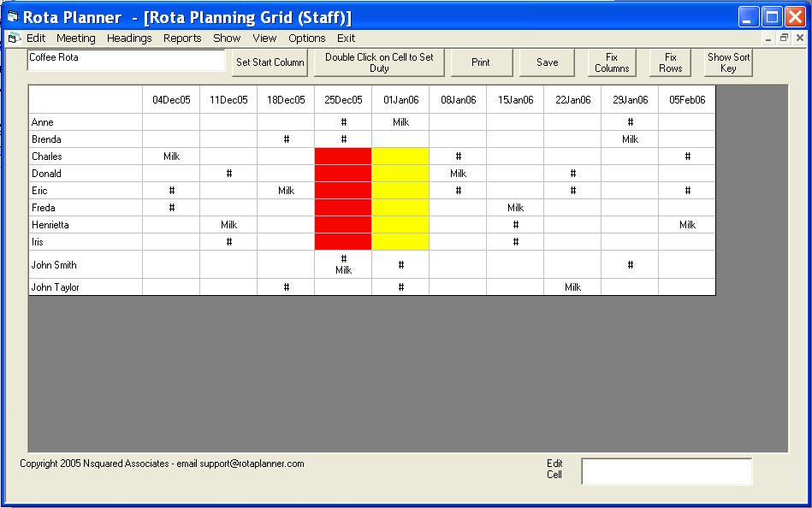Select the Charles row header
Image resolution: width=812 pixels, height=508 pixels.
coord(86,157)
